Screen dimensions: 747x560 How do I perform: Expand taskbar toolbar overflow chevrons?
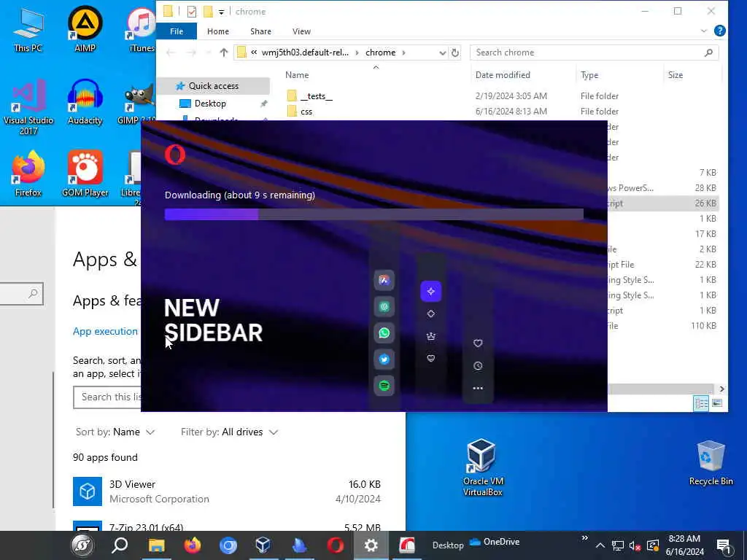point(584,539)
